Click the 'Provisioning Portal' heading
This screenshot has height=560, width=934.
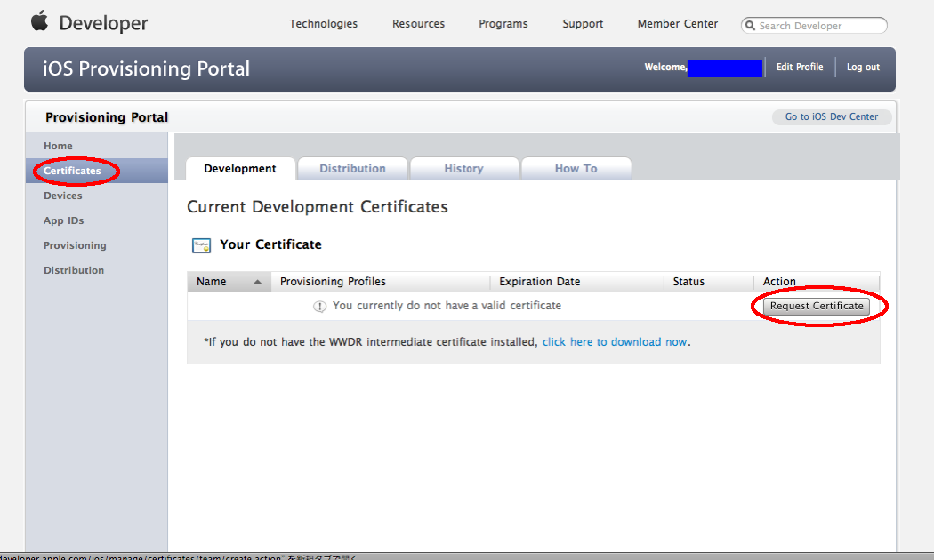(107, 117)
